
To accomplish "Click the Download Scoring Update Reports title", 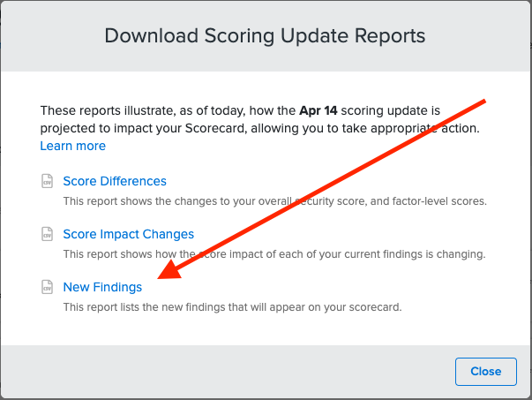I will point(265,35).
